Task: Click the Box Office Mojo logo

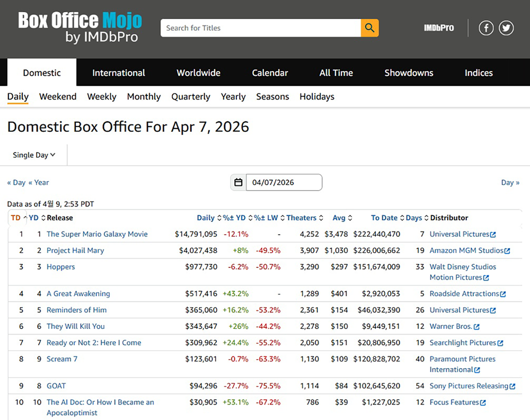Action: [80, 28]
